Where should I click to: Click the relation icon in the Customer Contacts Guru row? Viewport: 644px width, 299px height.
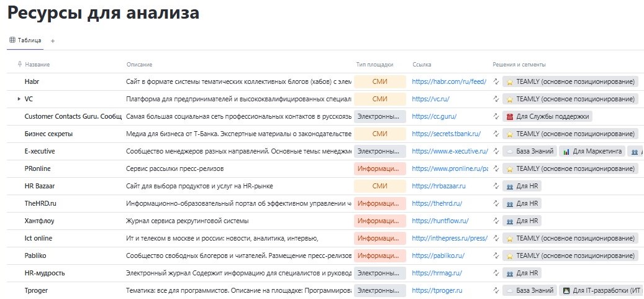(x=496, y=116)
